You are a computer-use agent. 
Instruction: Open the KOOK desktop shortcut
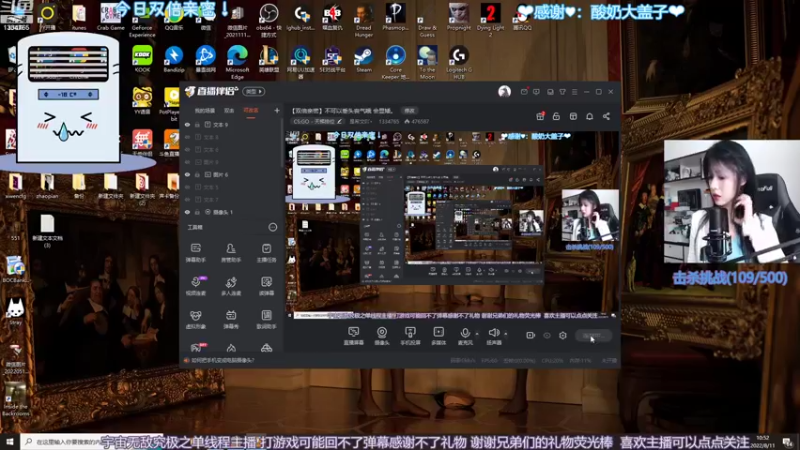click(x=142, y=59)
